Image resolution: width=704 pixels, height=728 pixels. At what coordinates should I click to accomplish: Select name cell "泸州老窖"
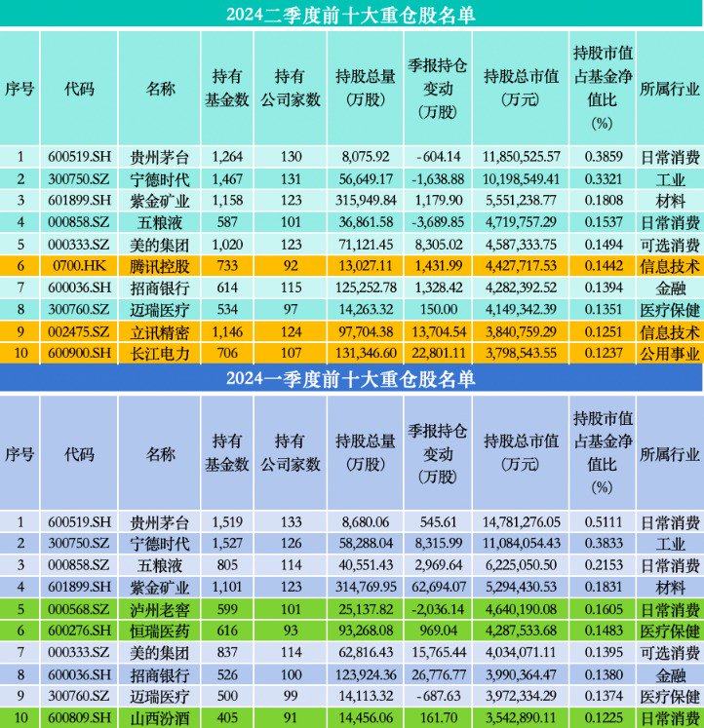click(x=160, y=610)
